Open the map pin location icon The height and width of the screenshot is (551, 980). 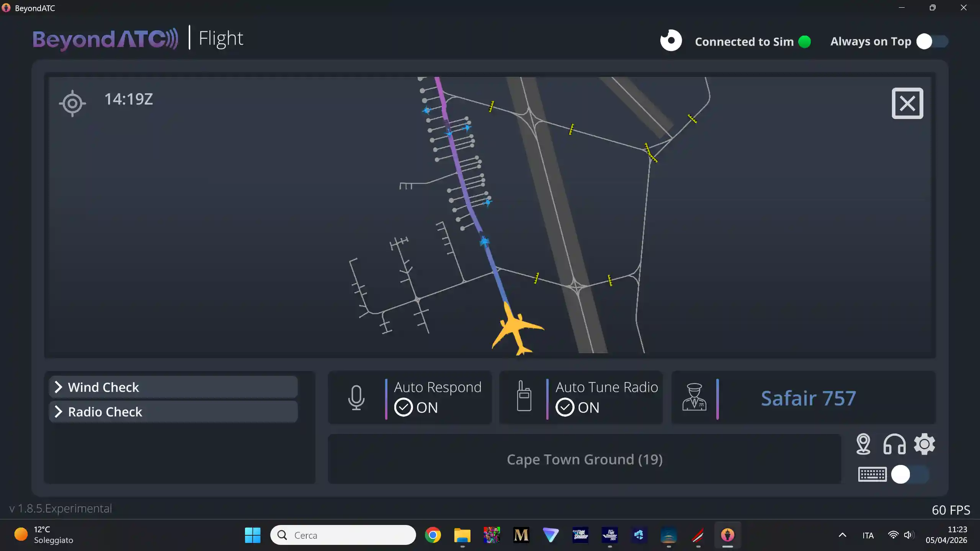coord(863,444)
